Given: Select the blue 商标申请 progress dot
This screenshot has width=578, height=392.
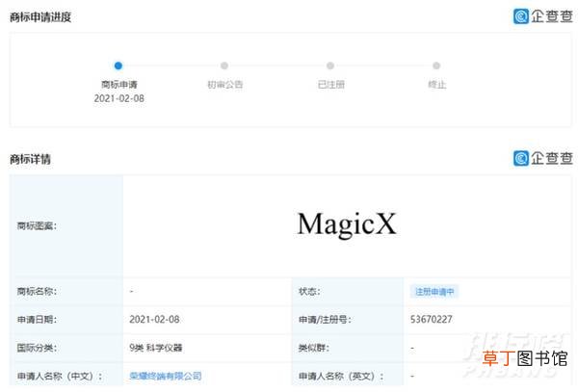Looking at the screenshot, I should click(x=118, y=65).
